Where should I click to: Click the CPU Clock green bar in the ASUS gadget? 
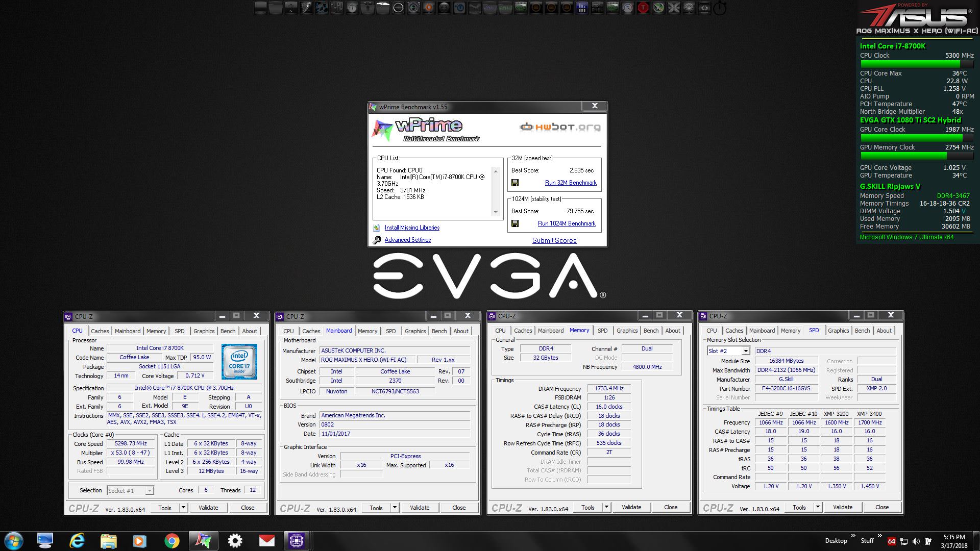[917, 64]
